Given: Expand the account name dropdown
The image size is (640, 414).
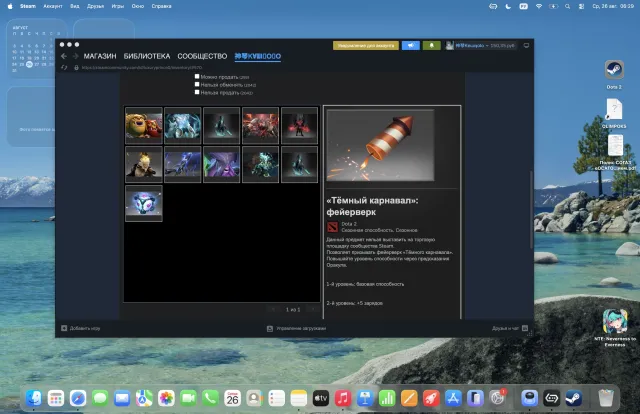Looking at the screenshot, I should (485, 45).
